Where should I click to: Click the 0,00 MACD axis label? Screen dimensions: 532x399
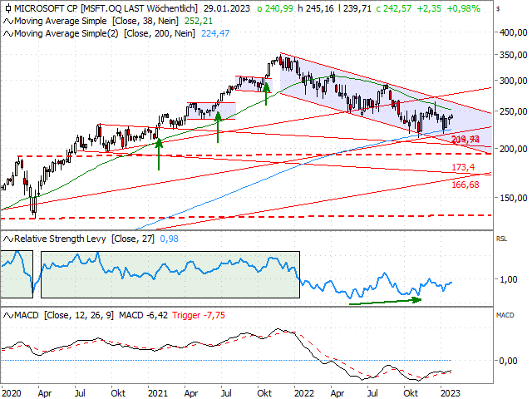[x=508, y=361]
